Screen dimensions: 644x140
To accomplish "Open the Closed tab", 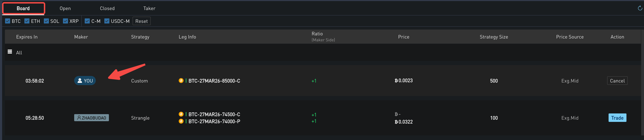I will click(x=107, y=9).
